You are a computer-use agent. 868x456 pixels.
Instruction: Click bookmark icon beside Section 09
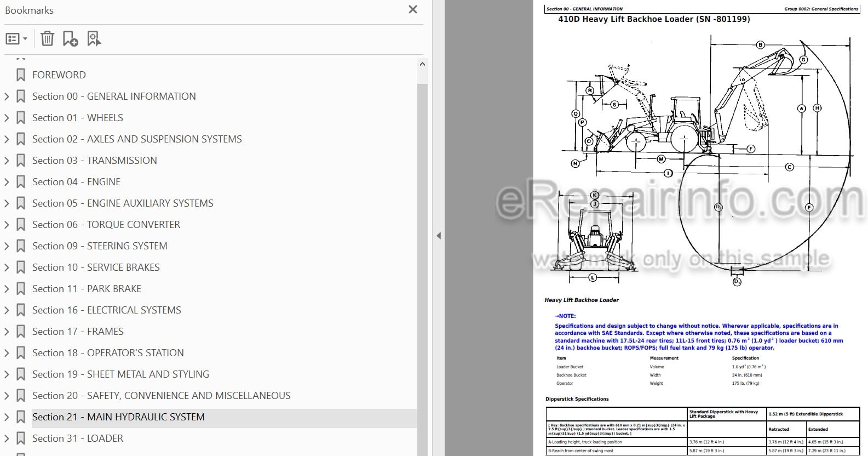click(21, 246)
